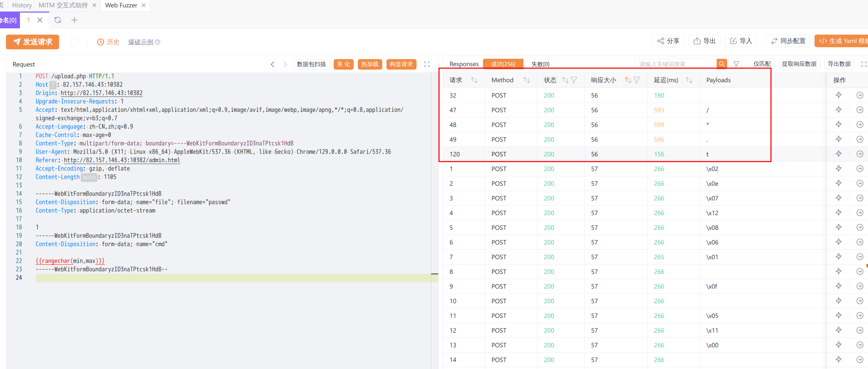
Task: Go to previous request with left chevron
Action: (x=273, y=64)
